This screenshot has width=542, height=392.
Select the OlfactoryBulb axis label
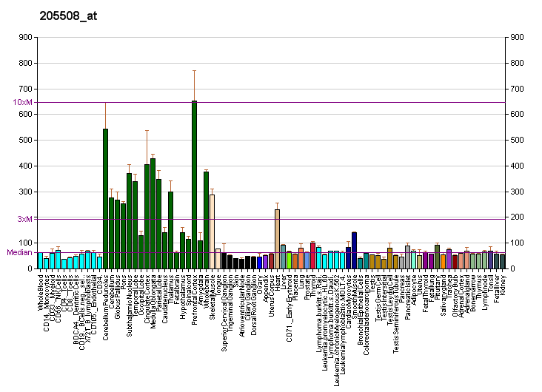455,296
